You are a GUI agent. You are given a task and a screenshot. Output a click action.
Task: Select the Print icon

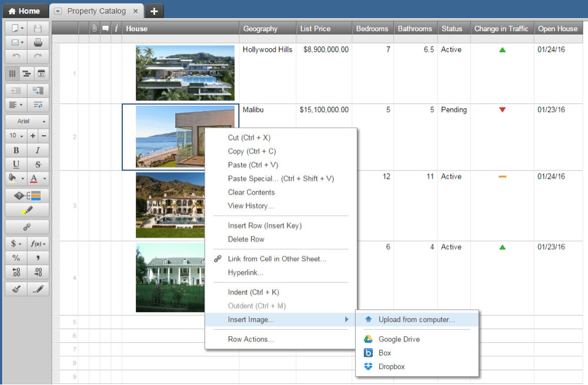coord(38,43)
